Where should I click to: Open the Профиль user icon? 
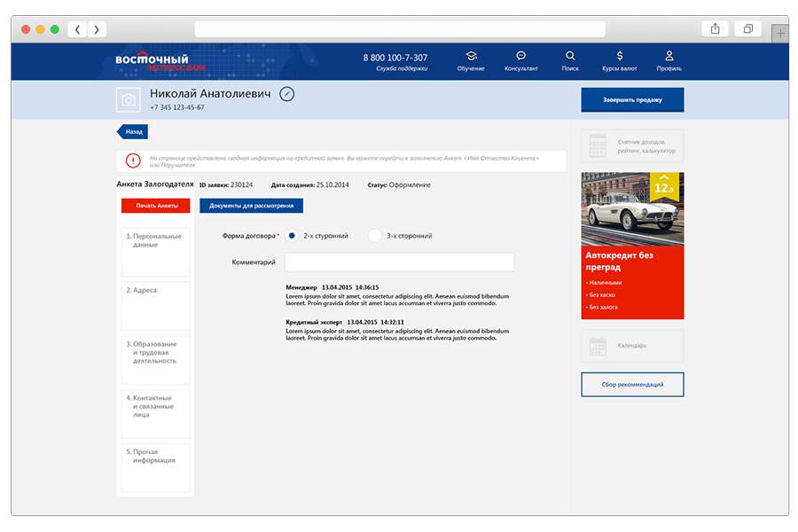669,56
